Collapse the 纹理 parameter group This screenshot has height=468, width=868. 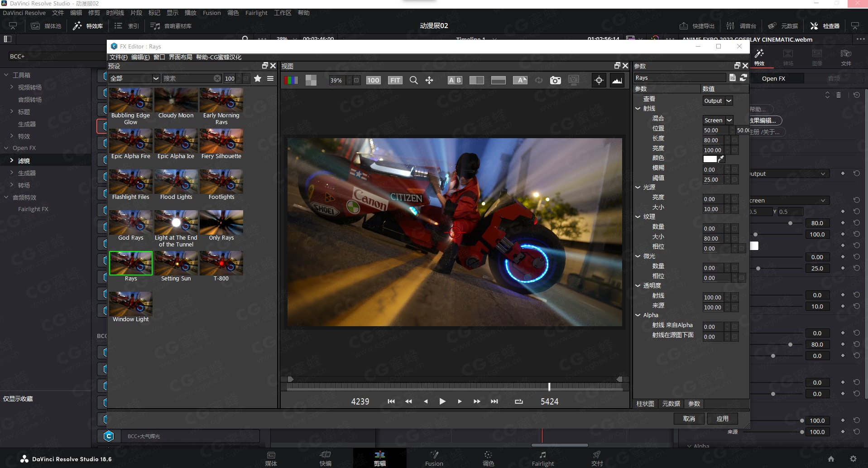click(x=638, y=217)
